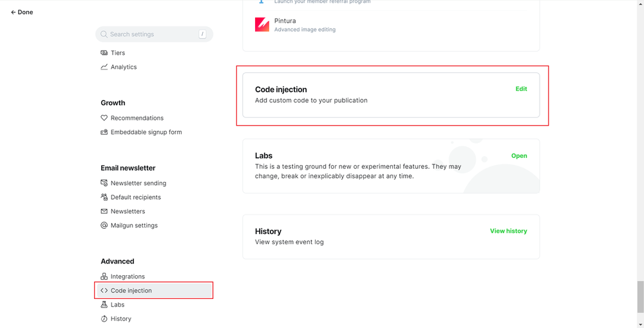Open Code injection in sidebar menu
The height and width of the screenshot is (328, 644).
pyautogui.click(x=131, y=291)
